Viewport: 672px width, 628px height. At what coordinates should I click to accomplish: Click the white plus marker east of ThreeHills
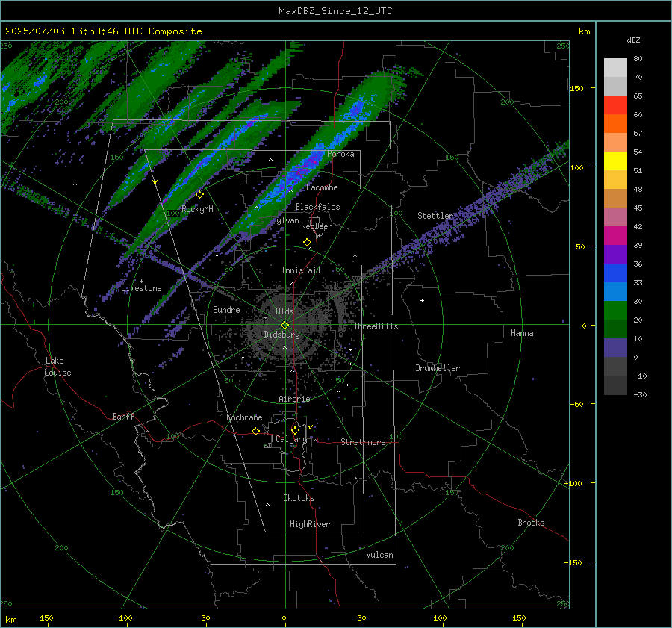pyautogui.click(x=422, y=300)
